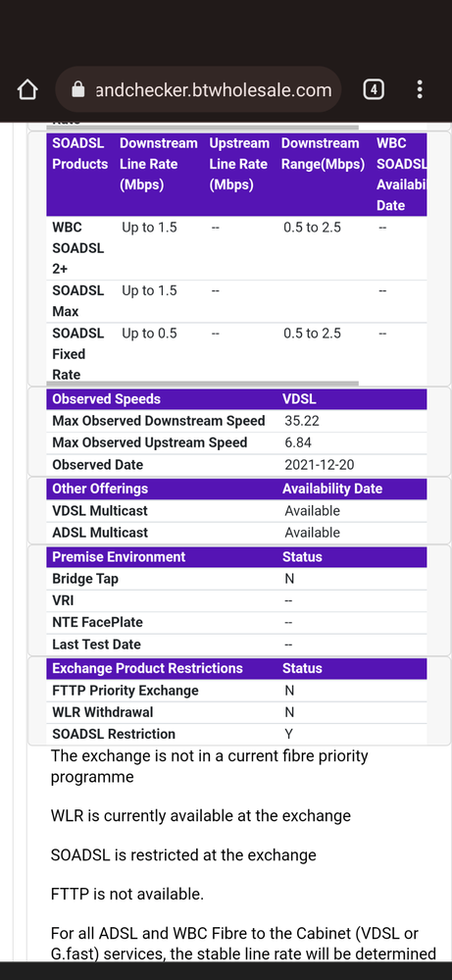
Task: Tap the padlock site security icon
Action: (x=78, y=89)
